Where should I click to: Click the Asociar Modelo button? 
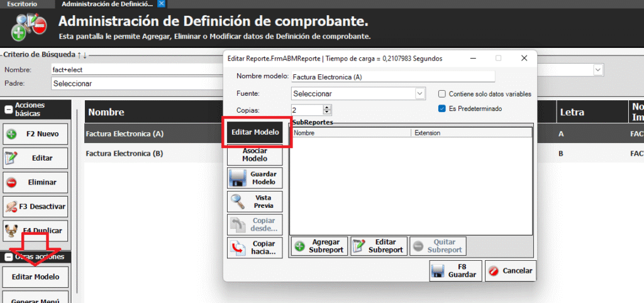[x=255, y=155]
